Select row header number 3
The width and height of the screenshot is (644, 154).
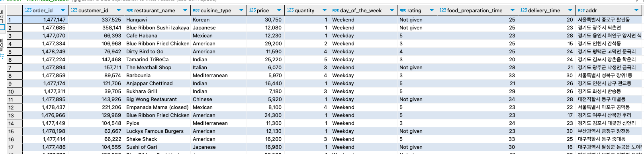[x=14, y=36]
